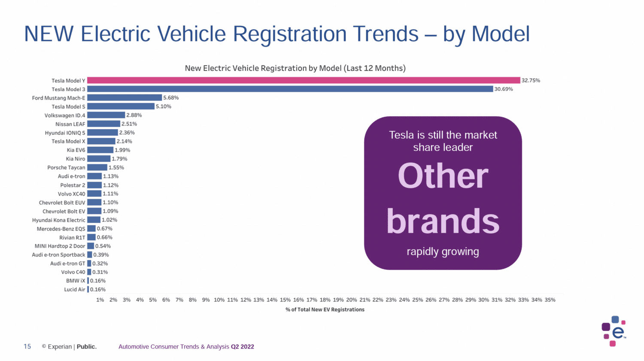This screenshot has width=644, height=361.
Task: Click the '1.79%' value for Kia Niro
Action: (x=119, y=159)
